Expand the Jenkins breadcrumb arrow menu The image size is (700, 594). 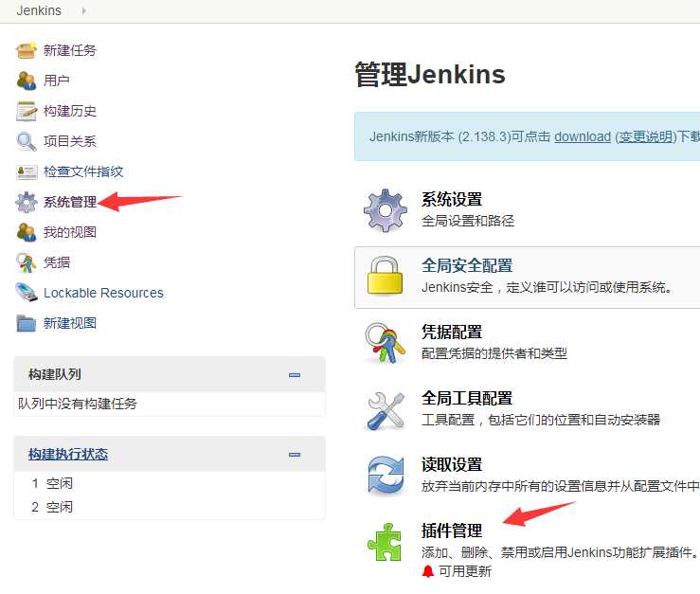(83, 10)
